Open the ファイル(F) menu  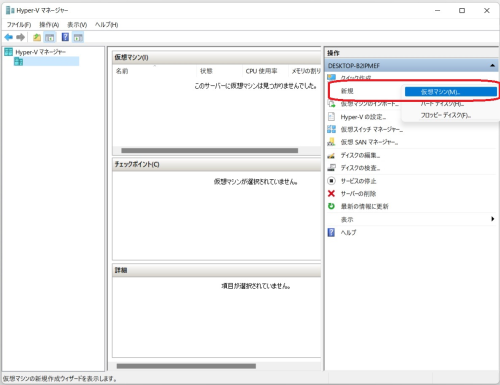(x=19, y=25)
